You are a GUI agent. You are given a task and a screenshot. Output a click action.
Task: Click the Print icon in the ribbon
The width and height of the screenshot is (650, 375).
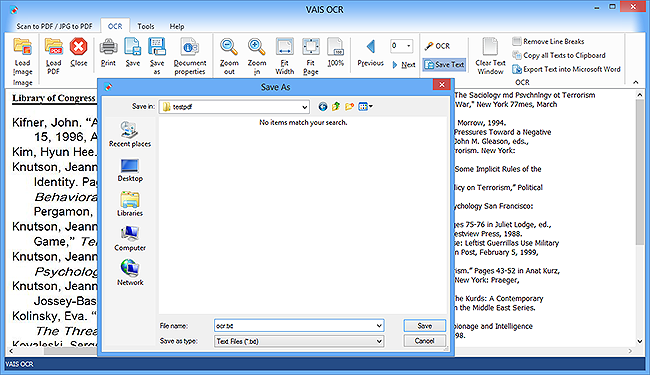pyautogui.click(x=108, y=46)
